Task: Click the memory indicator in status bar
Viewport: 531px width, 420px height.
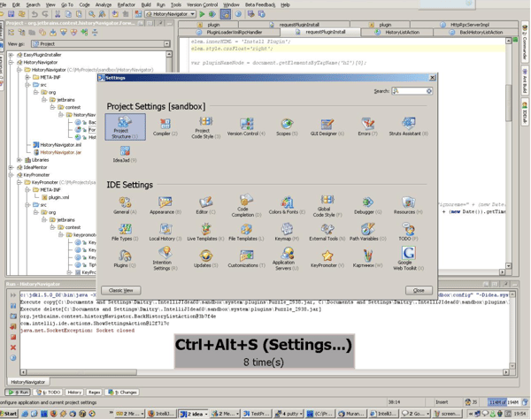Action: pos(504,402)
